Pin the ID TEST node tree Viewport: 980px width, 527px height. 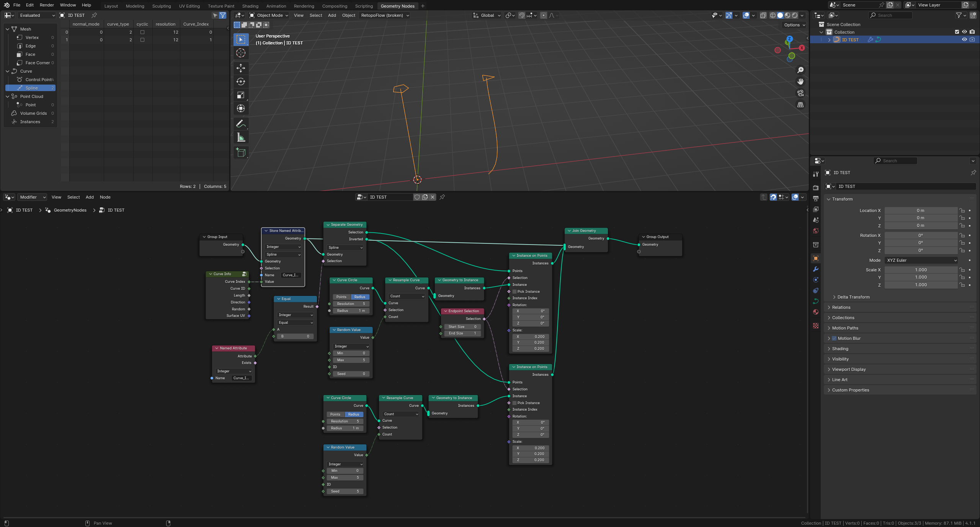[442, 197]
